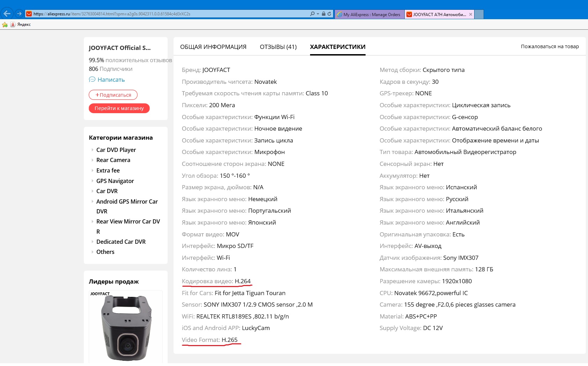
Task: Click the favorites star icon in bookmarks bar
Action: [x=5, y=24]
